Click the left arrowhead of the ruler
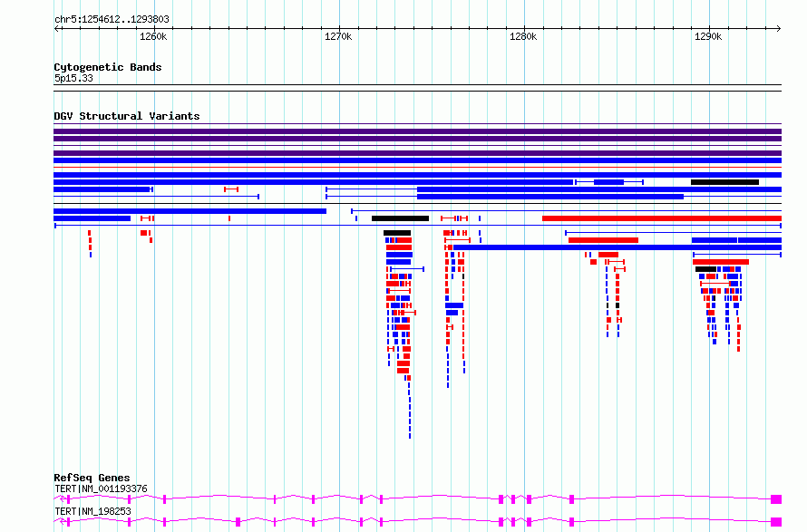 point(56,28)
